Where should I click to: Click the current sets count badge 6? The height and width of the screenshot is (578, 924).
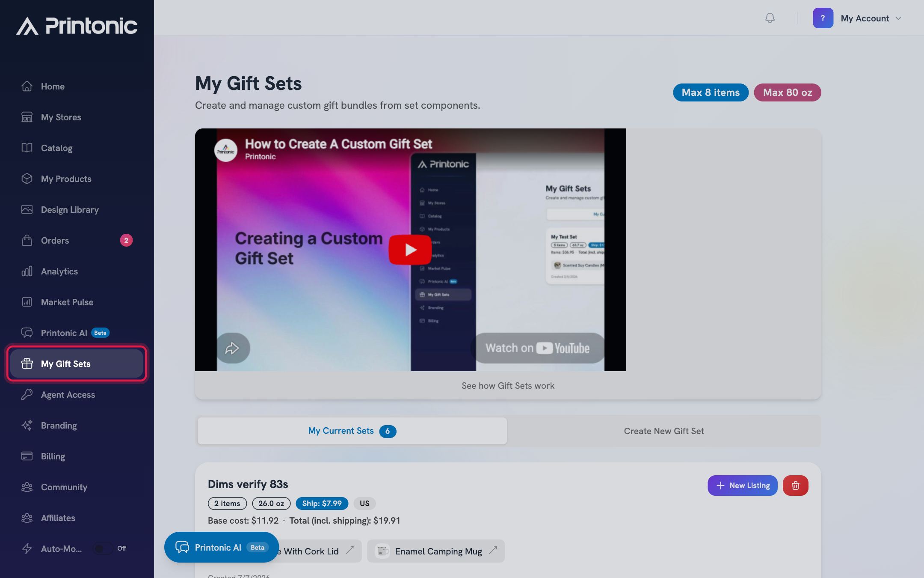388,431
